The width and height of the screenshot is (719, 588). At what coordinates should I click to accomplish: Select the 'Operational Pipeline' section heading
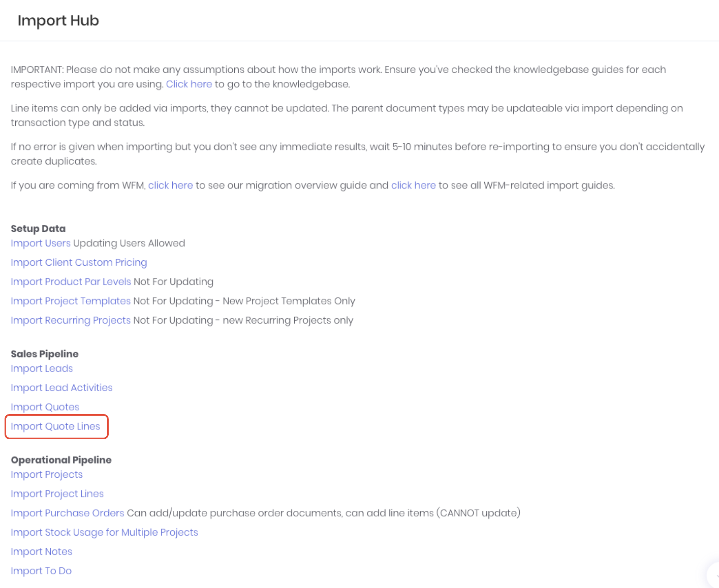(61, 460)
